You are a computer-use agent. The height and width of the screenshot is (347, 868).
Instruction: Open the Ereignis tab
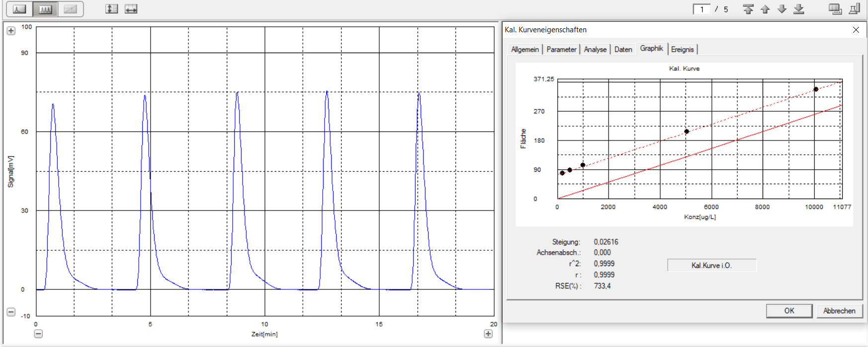click(682, 50)
